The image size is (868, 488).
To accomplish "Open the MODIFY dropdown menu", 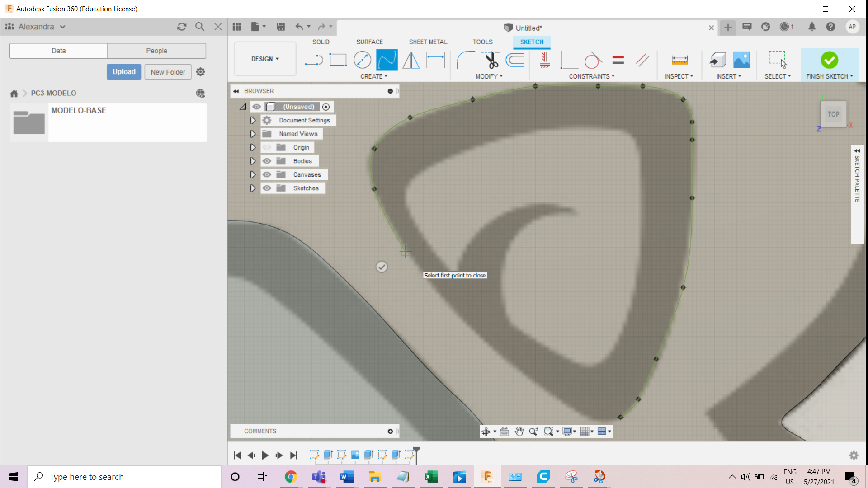I will tap(489, 76).
